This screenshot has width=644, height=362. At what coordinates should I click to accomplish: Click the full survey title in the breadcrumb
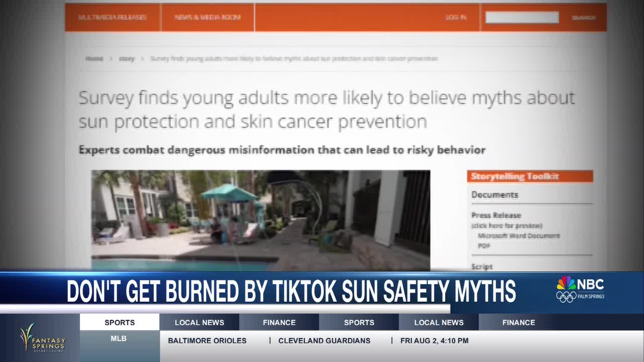click(x=294, y=59)
